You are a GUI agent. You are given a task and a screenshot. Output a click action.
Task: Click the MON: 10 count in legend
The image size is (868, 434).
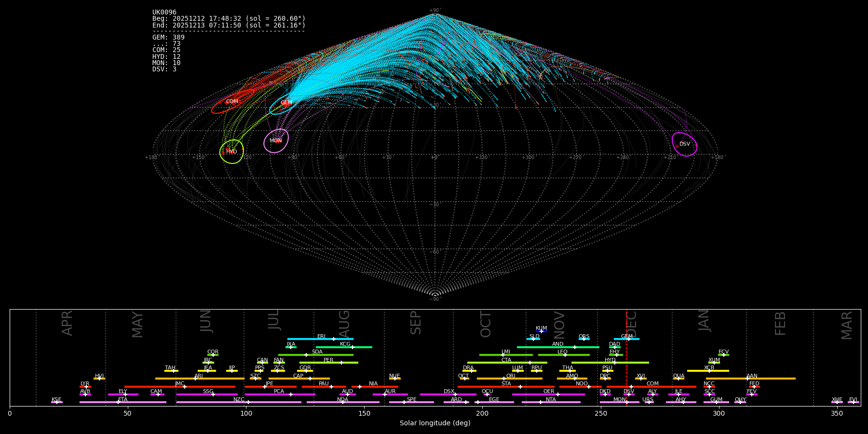(166, 63)
